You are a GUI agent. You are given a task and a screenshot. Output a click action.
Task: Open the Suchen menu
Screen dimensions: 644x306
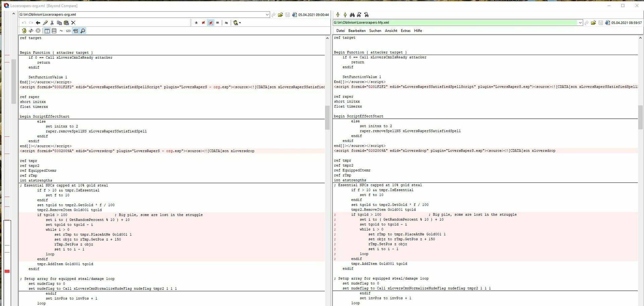click(375, 31)
